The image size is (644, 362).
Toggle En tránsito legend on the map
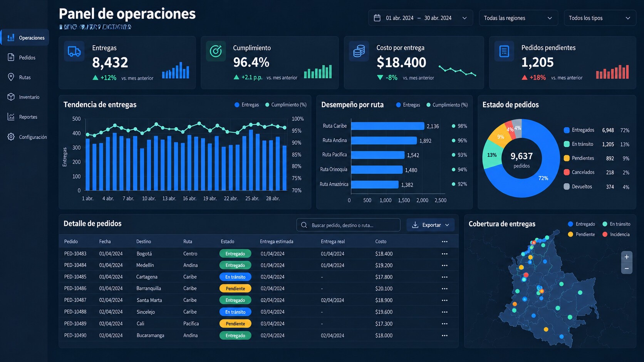[616, 224]
